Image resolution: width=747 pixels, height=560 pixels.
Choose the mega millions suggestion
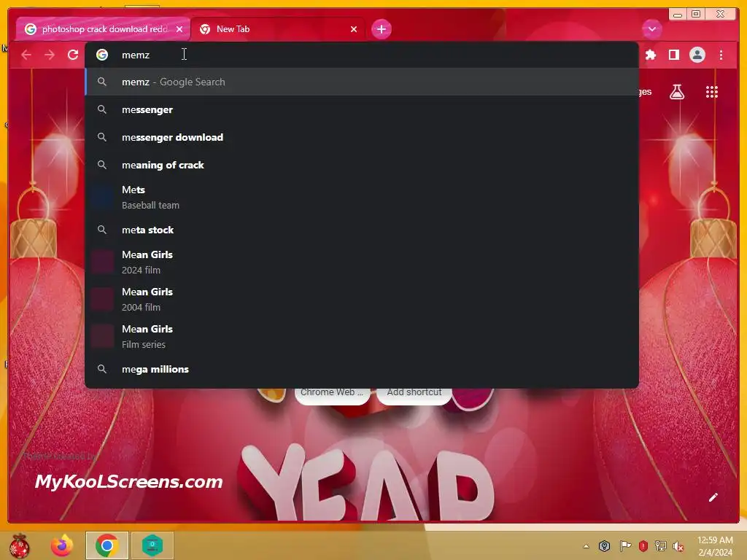click(362, 369)
